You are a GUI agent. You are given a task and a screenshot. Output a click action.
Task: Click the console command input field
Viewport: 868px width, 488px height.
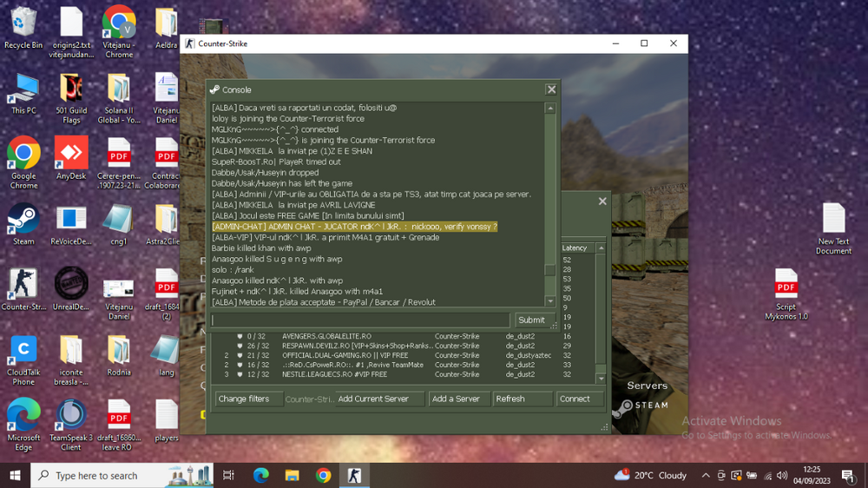click(x=360, y=320)
